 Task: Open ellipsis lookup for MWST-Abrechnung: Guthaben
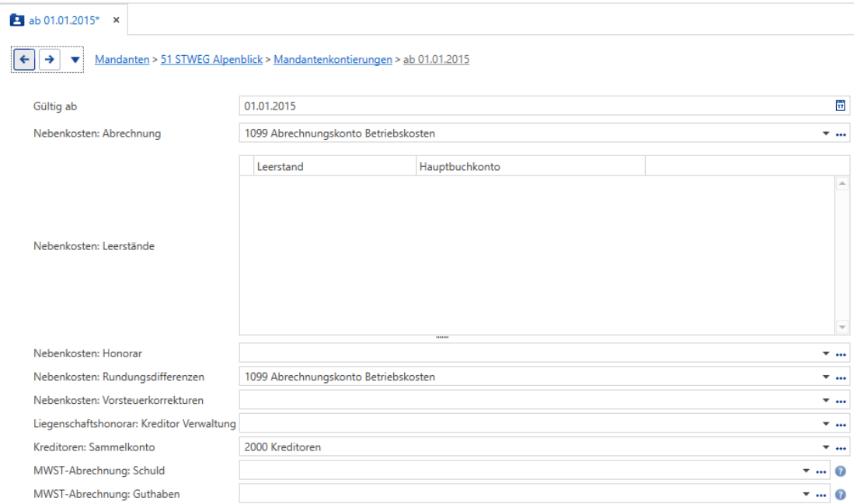coord(821,495)
